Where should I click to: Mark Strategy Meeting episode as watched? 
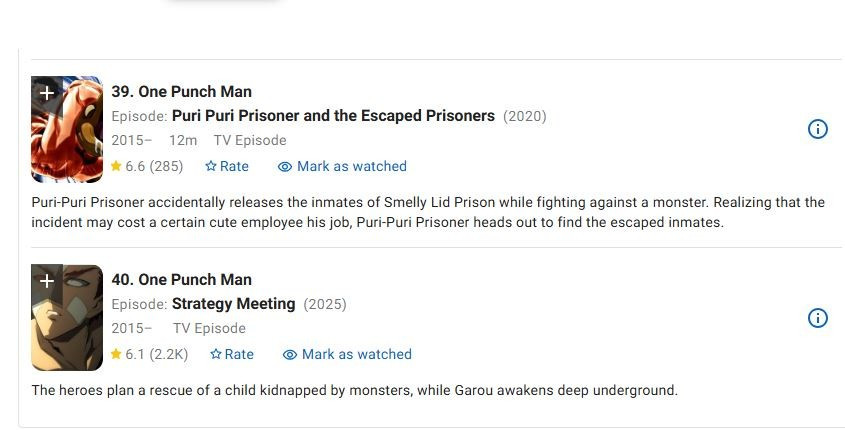pos(347,354)
